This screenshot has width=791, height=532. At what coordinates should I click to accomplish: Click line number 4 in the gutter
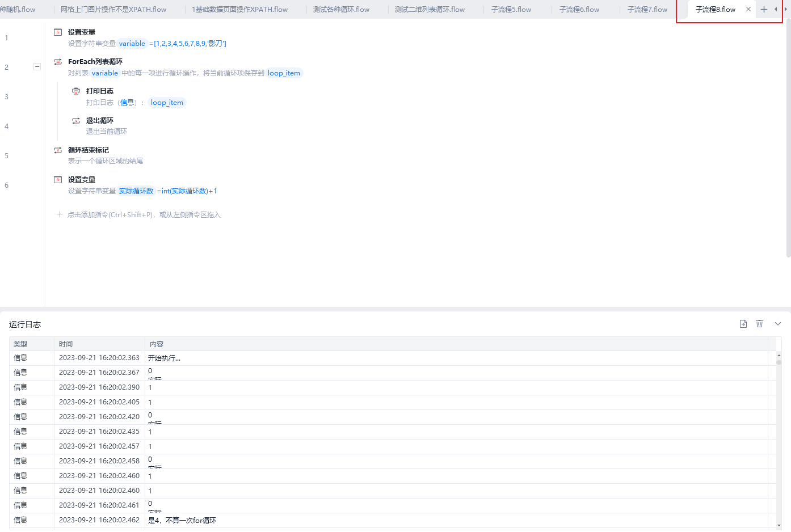(x=6, y=126)
